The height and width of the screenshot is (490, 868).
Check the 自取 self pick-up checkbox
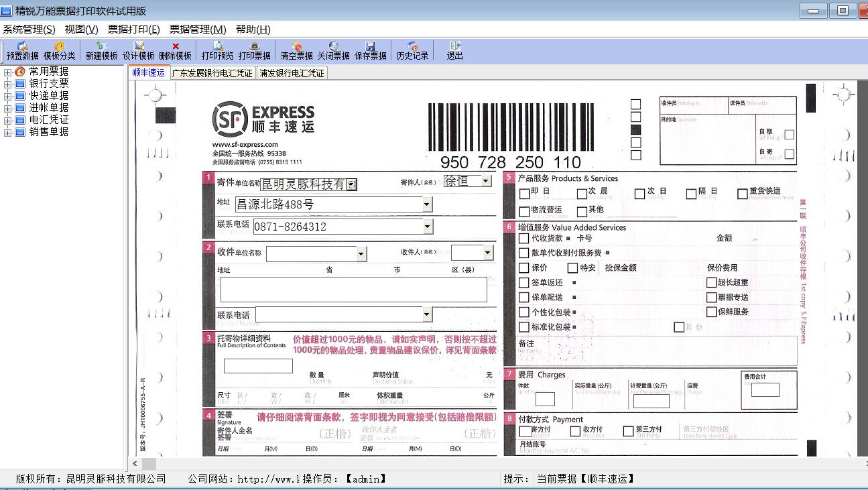tap(790, 135)
